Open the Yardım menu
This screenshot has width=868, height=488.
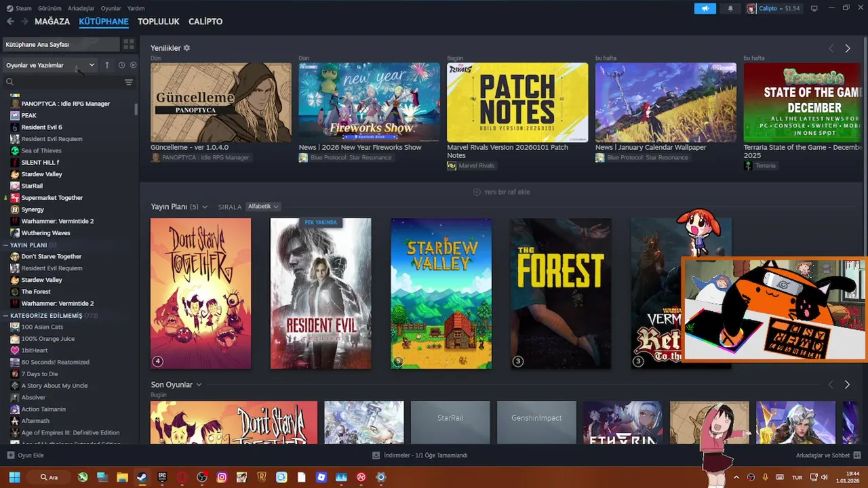point(136,8)
